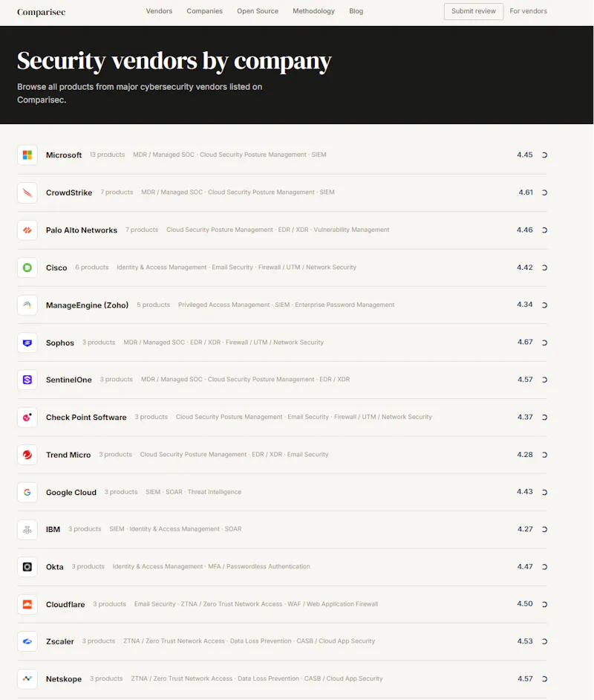Open the Microsoft company link
Screen dimensions: 594x700
click(64, 155)
